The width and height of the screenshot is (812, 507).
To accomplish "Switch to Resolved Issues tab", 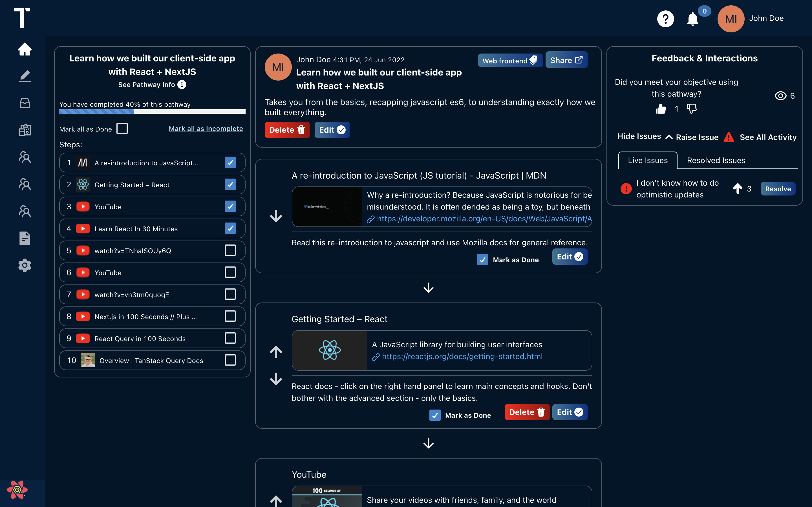I will [716, 160].
